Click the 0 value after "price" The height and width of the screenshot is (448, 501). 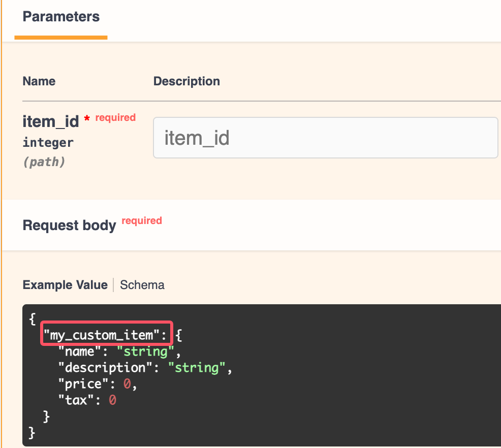(x=127, y=384)
